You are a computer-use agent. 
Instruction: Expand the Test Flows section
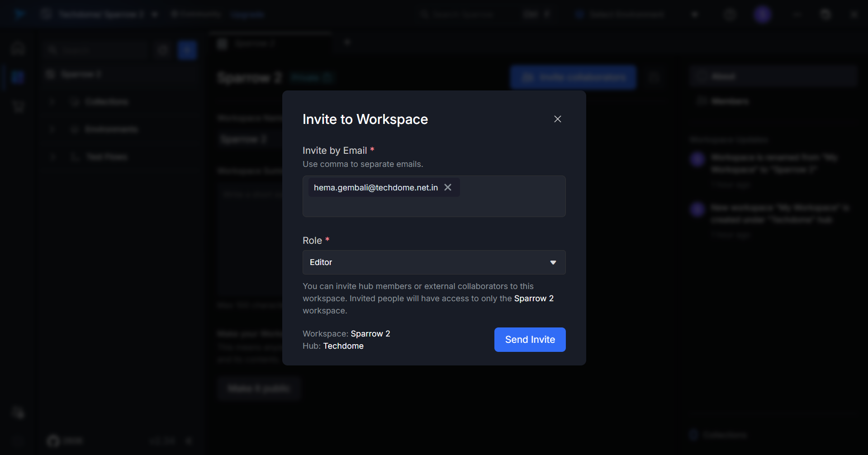(52, 156)
